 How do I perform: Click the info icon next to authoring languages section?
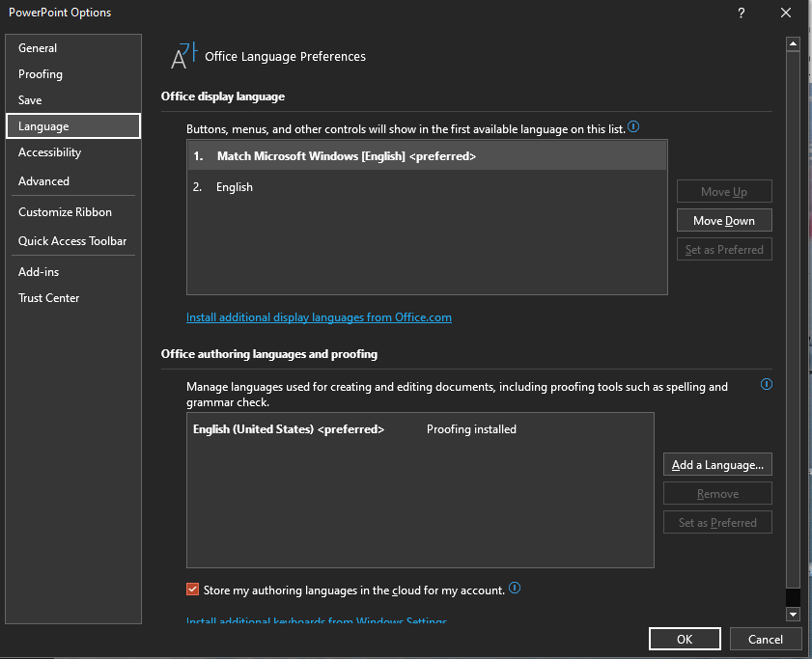click(x=766, y=384)
